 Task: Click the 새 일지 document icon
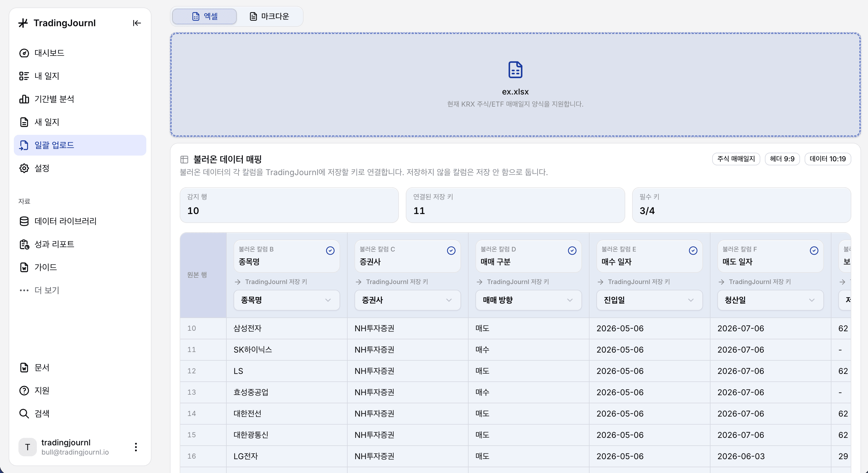(24, 122)
